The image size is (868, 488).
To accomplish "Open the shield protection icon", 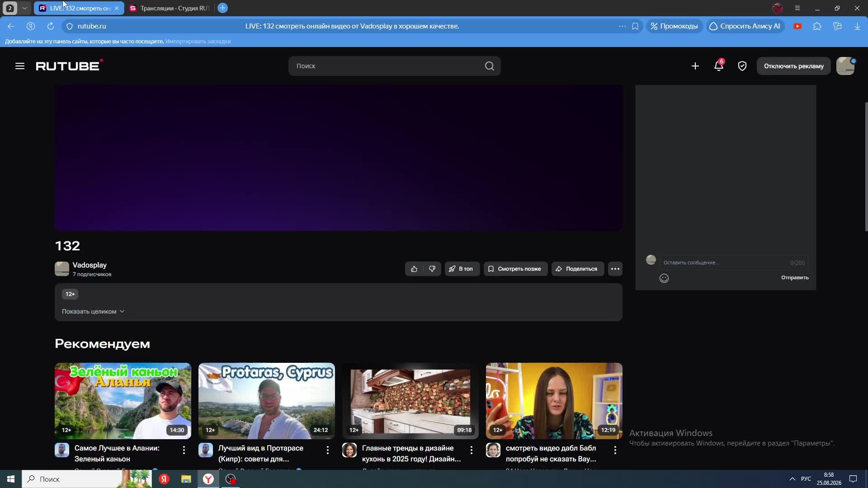I will 742,66.
